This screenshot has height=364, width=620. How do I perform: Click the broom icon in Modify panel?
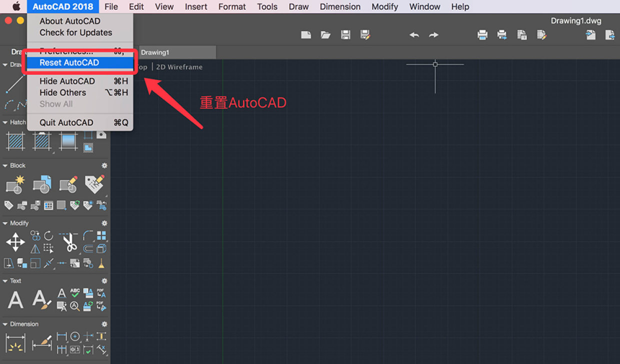point(101,263)
